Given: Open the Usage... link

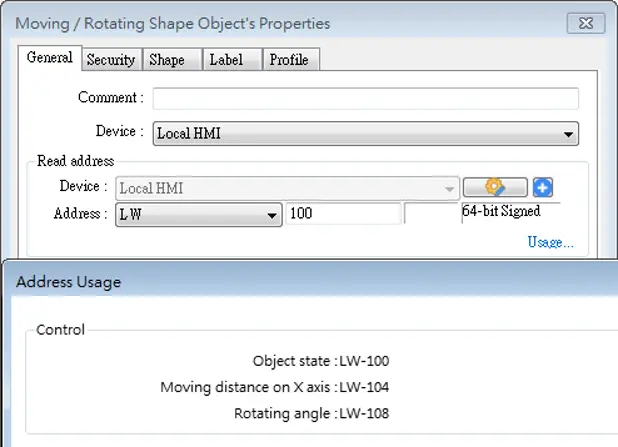Looking at the screenshot, I should click(x=550, y=242).
